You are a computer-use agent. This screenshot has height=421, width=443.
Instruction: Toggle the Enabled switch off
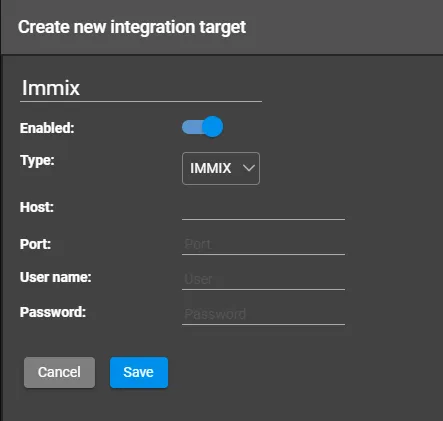(202, 127)
